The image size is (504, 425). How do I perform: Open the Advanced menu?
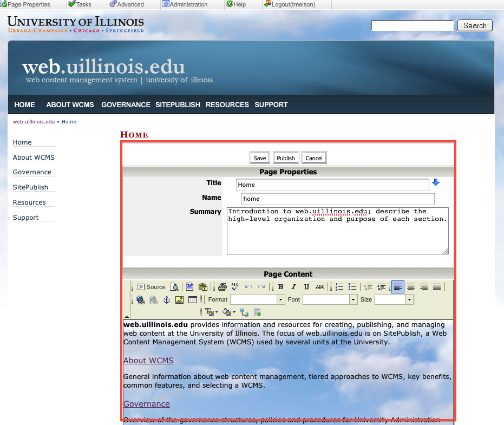click(127, 4)
